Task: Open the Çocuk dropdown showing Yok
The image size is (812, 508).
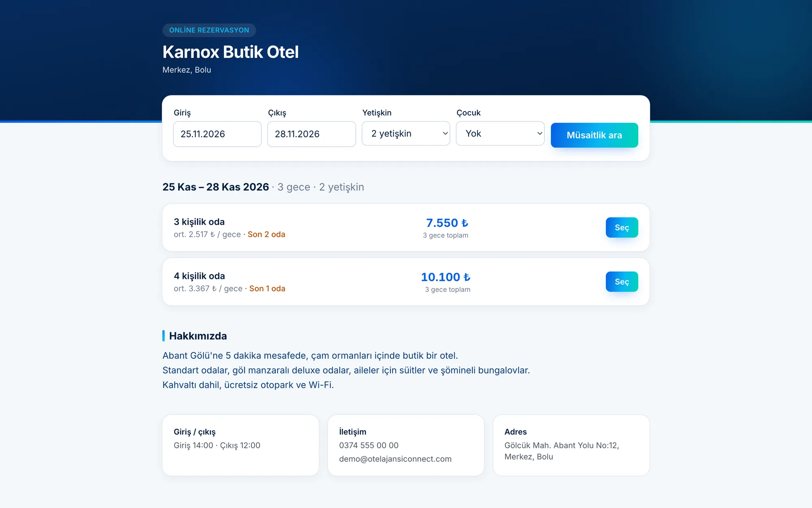Action: click(500, 133)
